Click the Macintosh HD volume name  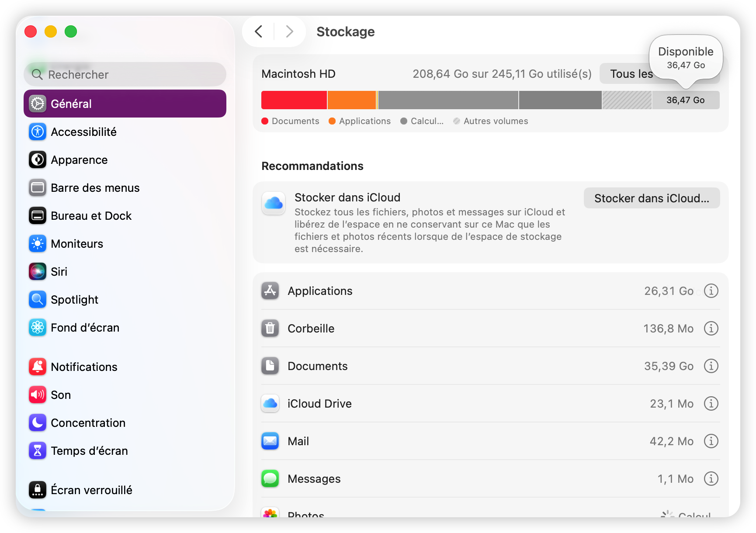(298, 74)
